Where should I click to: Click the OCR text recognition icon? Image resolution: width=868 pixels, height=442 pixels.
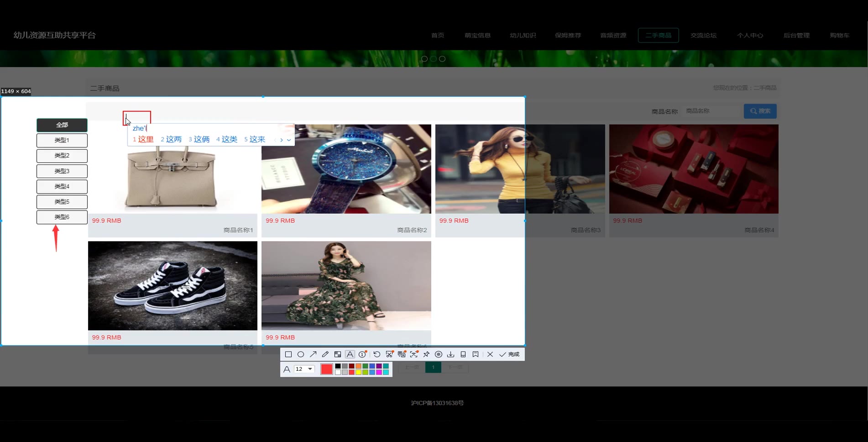pos(414,354)
